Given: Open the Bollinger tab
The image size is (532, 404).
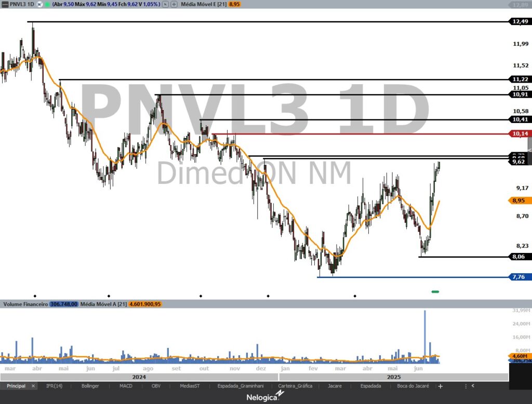Looking at the screenshot, I should [x=90, y=386].
